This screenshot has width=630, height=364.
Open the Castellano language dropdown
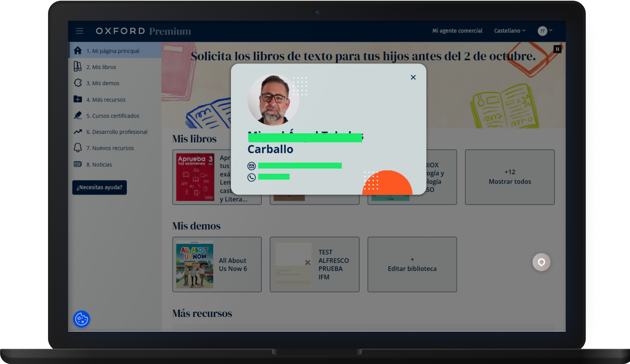click(x=510, y=31)
